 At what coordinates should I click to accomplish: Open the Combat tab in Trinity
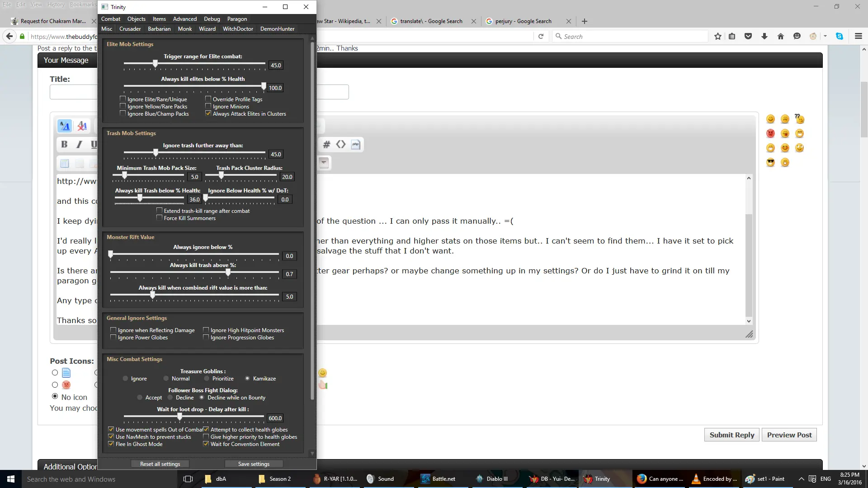tap(111, 19)
